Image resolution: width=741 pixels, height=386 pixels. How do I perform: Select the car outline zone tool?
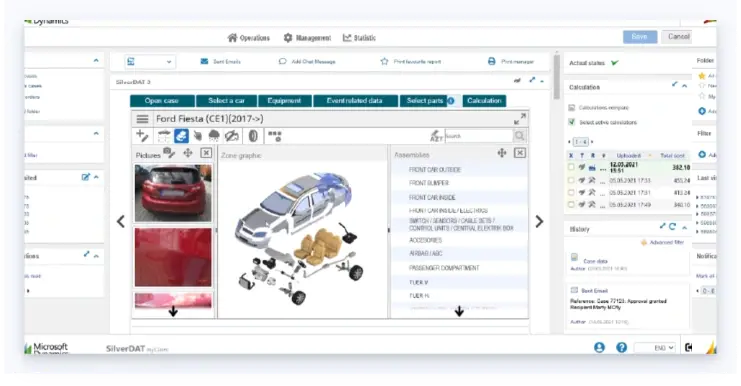164,136
